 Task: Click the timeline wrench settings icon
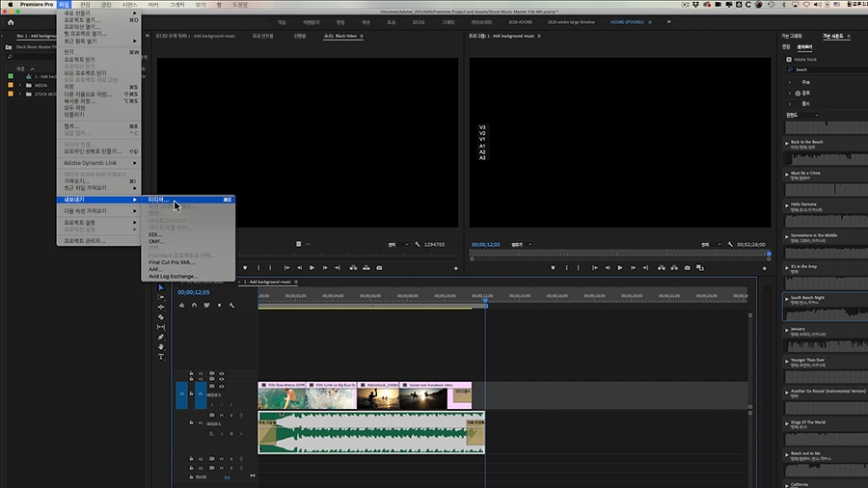point(231,306)
